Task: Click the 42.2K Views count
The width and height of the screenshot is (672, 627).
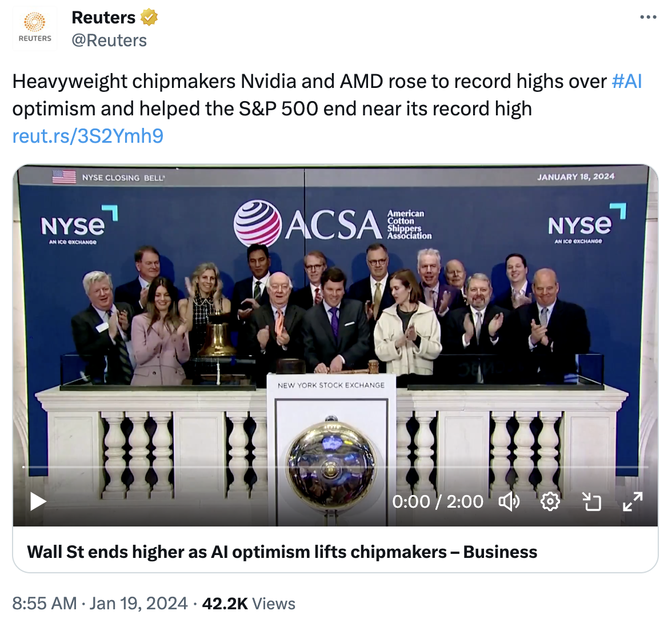Action: tap(249, 604)
